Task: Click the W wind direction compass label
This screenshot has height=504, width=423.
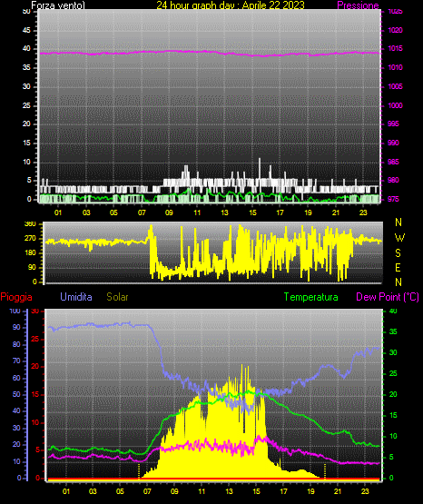Action: click(x=399, y=238)
